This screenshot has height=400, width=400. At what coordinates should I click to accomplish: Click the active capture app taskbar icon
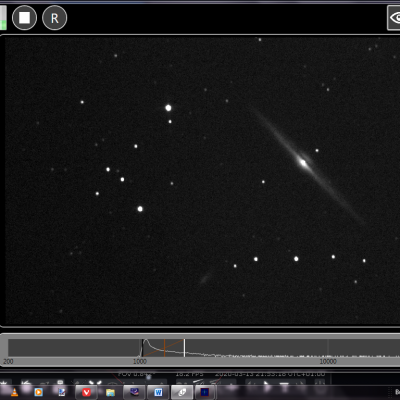(x=182, y=392)
